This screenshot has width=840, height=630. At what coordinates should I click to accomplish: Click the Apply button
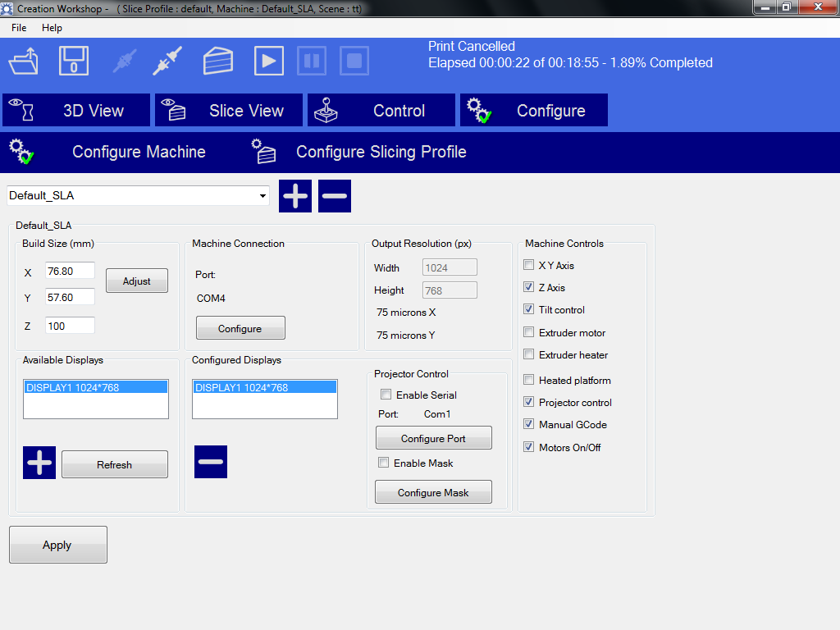(57, 545)
